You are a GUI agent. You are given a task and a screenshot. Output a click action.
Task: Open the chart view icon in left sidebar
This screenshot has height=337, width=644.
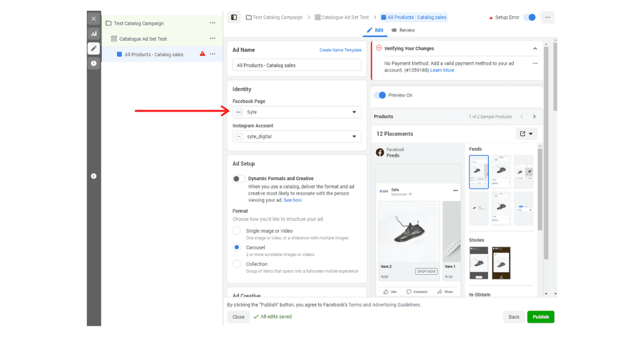coord(94,33)
